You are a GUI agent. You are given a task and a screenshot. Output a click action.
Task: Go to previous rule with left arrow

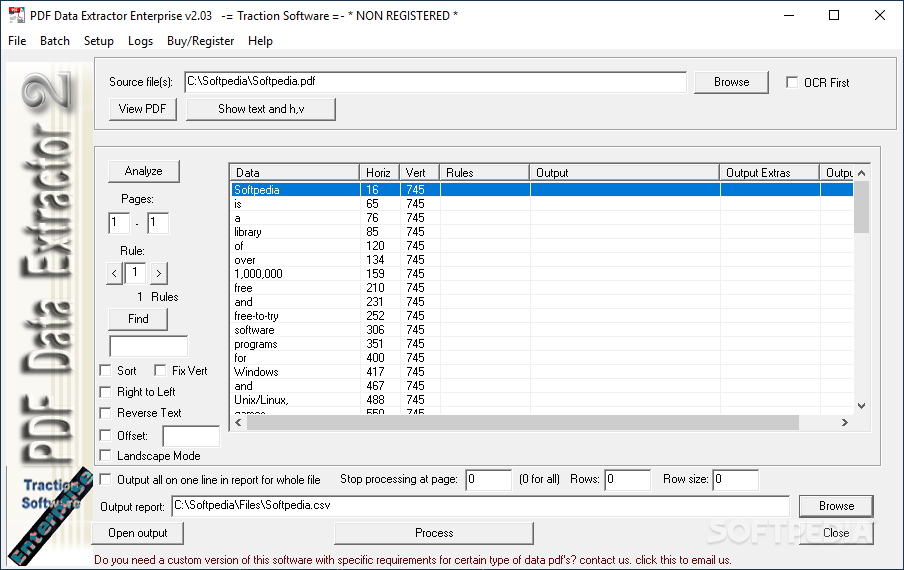114,273
